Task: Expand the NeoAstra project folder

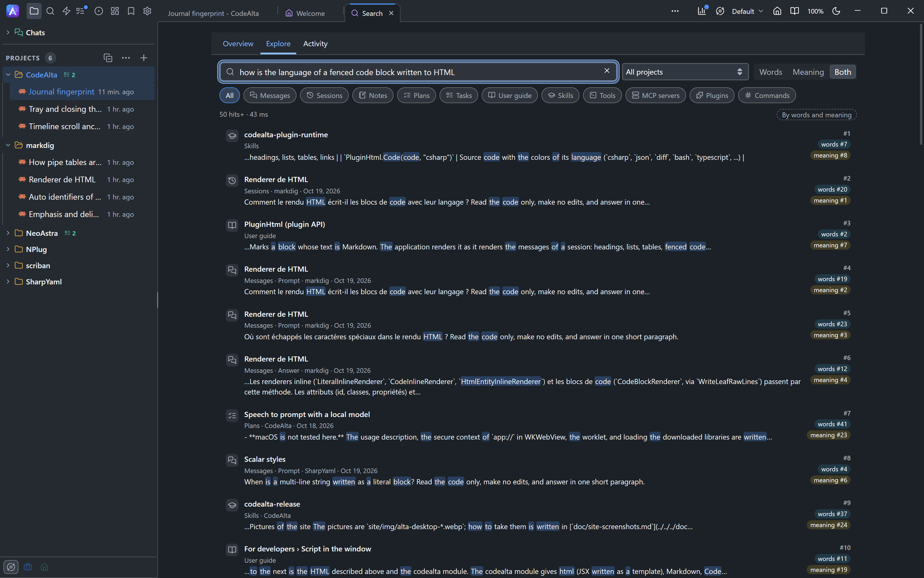Action: point(8,233)
